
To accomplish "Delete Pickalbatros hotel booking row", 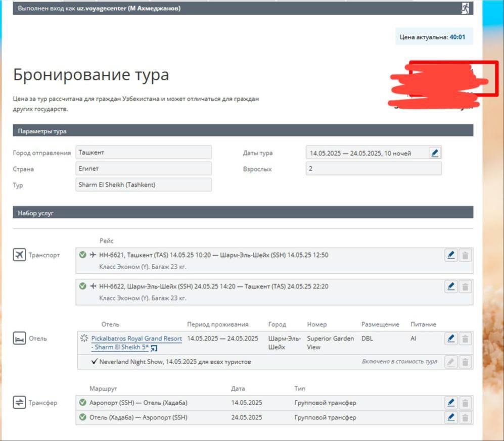I will click(x=465, y=338).
